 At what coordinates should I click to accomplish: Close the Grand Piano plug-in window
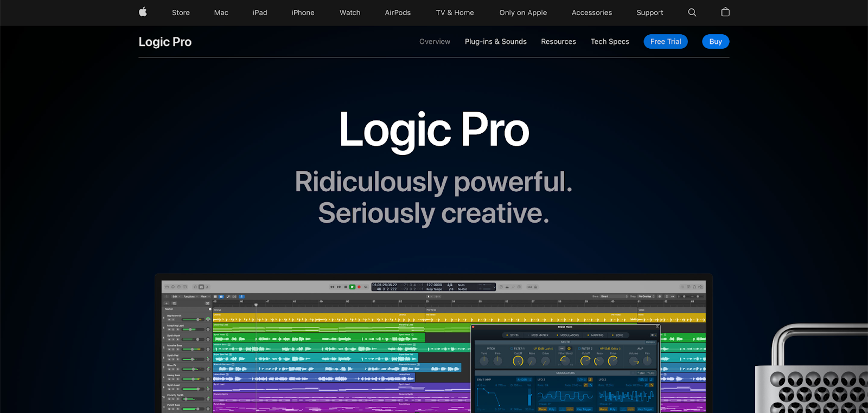click(473, 327)
